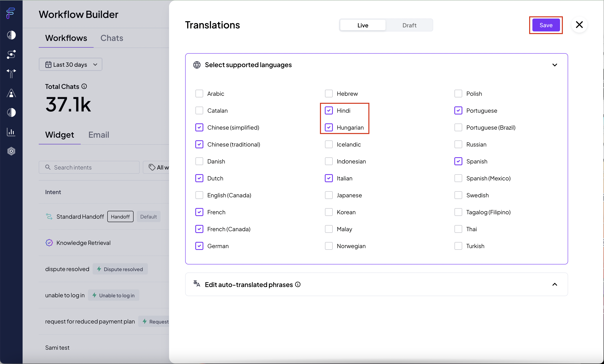Select the Chats tab
The height and width of the screenshot is (364, 604).
click(x=112, y=38)
